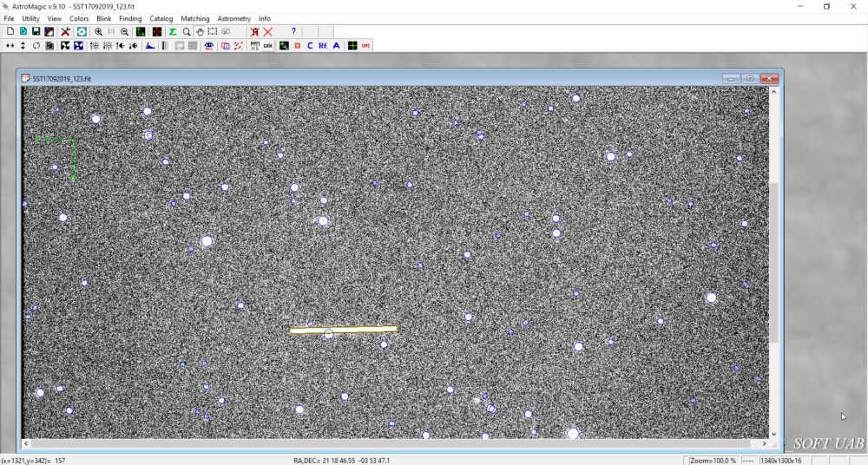Click the large red X icon

click(x=268, y=31)
